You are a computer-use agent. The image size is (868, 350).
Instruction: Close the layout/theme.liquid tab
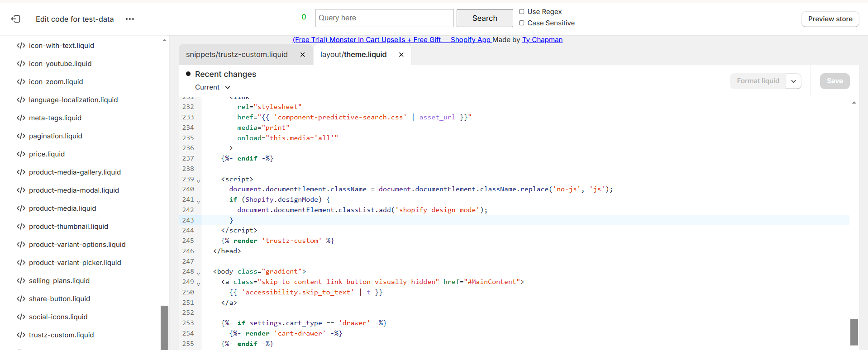(x=401, y=55)
